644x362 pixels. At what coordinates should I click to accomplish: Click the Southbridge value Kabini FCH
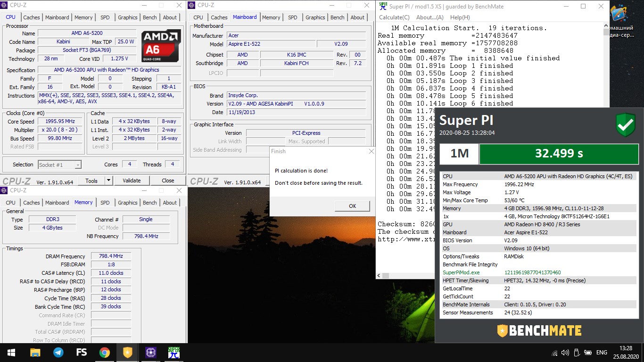pos(296,63)
